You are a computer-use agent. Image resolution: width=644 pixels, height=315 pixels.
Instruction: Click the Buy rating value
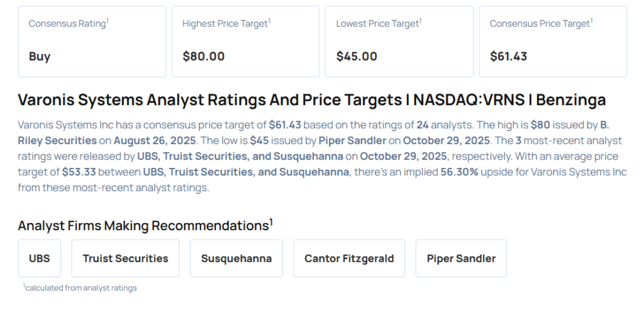click(x=40, y=57)
